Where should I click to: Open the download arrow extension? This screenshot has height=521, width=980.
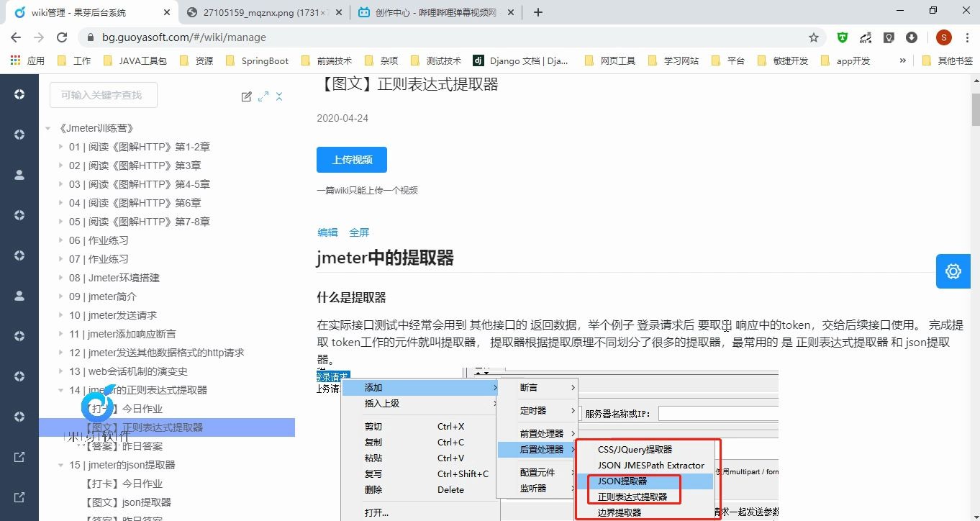click(912, 37)
